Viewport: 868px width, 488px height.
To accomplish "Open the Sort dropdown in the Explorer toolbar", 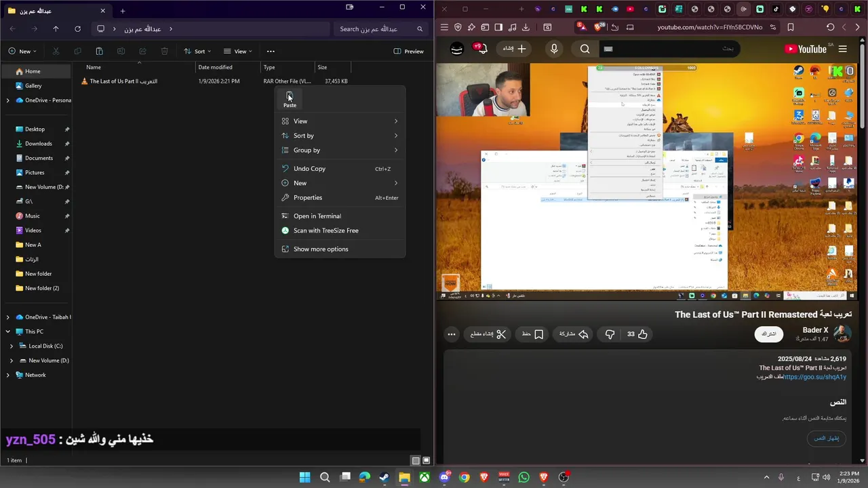I will point(197,52).
